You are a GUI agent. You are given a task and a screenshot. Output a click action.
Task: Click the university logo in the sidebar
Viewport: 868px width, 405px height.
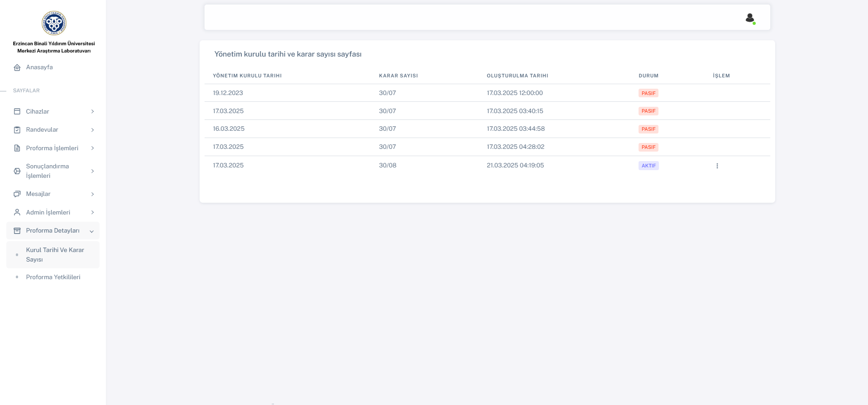pos(54,23)
